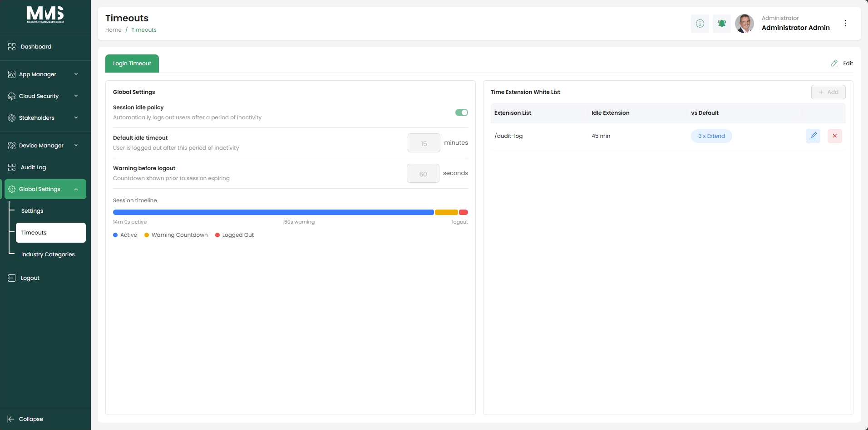Viewport: 868px width, 430px height.
Task: Delete the /audit-log row with the red X
Action: [x=835, y=136]
